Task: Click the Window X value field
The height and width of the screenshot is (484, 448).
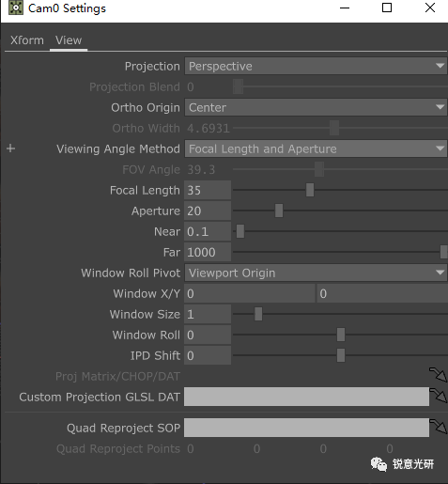Action: click(250, 293)
